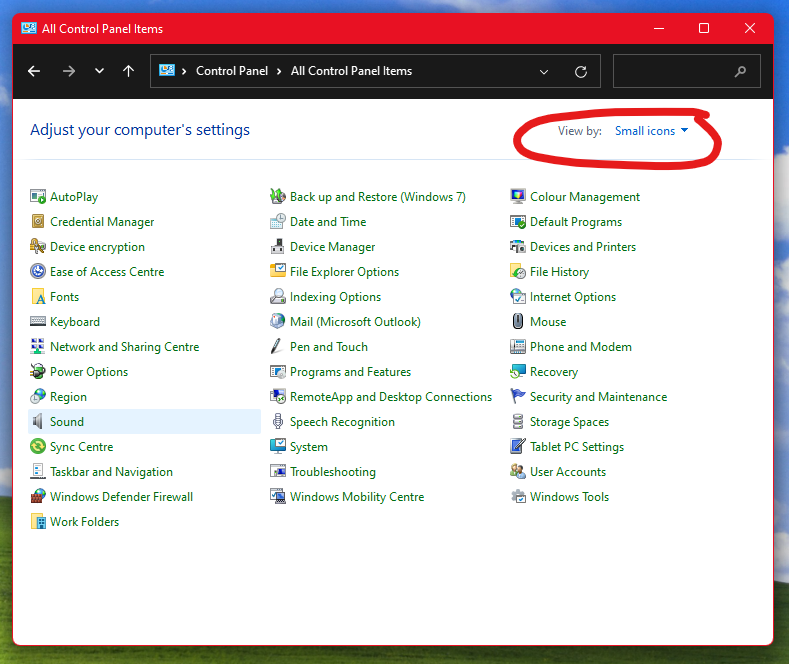Click the Sound speaker icon
Image resolution: width=789 pixels, height=664 pixels.
[x=38, y=422]
